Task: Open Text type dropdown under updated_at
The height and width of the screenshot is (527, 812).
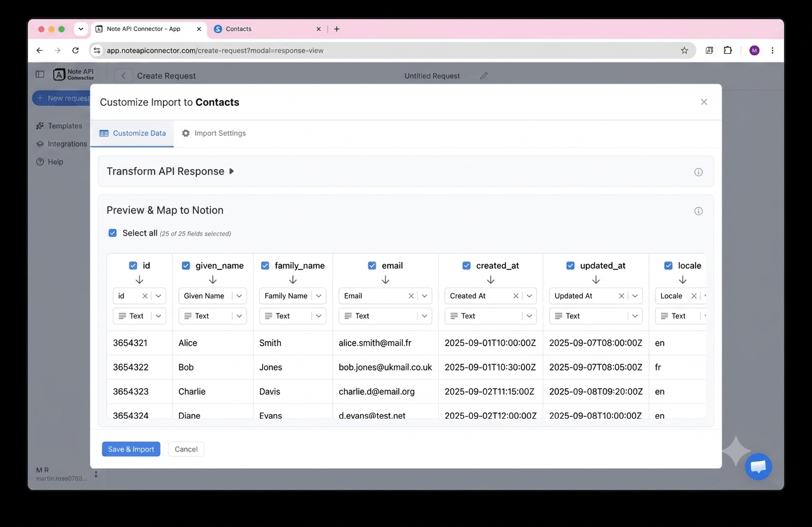Action: pos(596,316)
